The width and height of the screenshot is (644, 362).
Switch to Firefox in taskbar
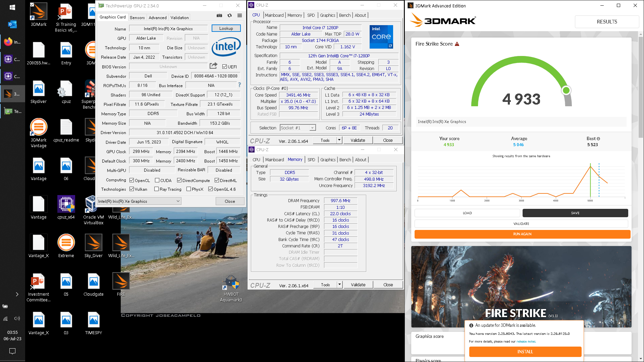coord(12,42)
